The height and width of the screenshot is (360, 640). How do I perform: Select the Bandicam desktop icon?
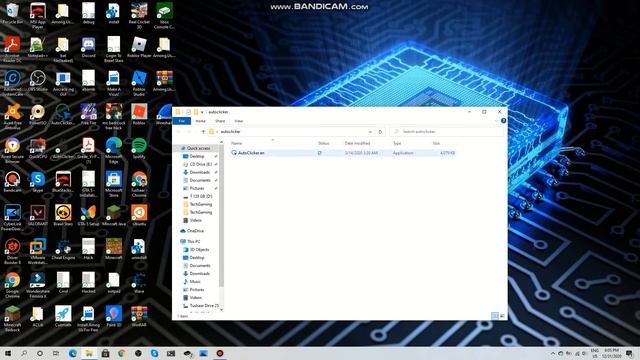tap(12, 182)
